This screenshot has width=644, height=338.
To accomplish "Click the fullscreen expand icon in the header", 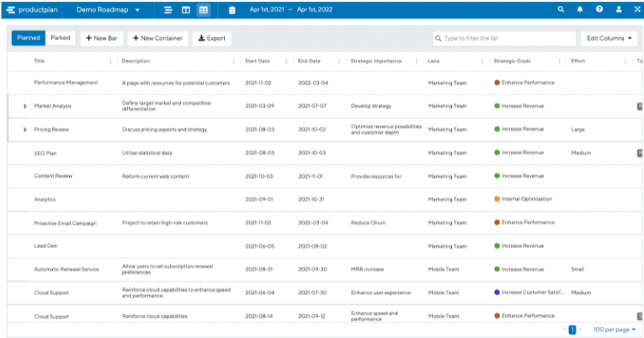I will coord(636,9).
